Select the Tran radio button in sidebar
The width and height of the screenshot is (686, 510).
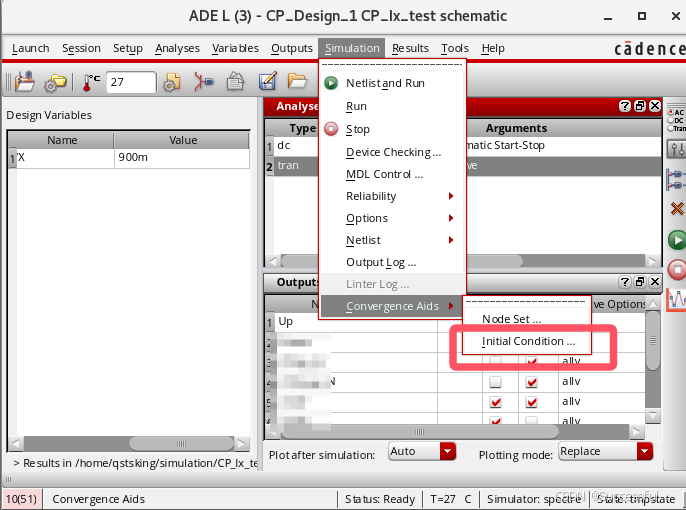[670, 128]
